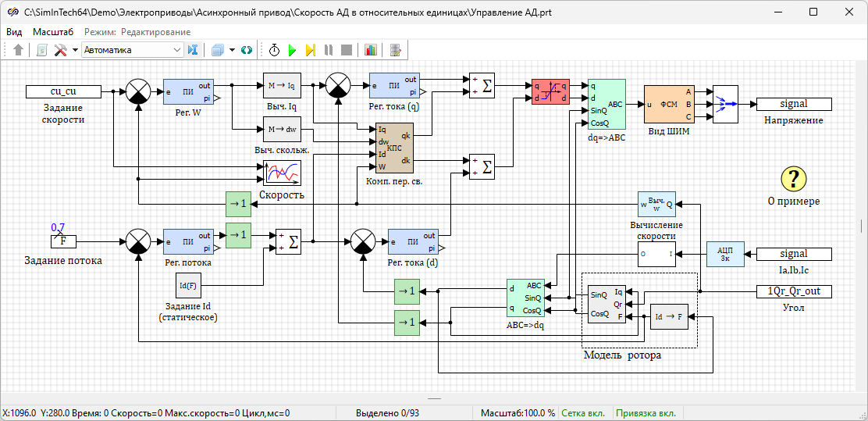Start the simulation with the green play button
The height and width of the screenshot is (421, 868).
293,50
